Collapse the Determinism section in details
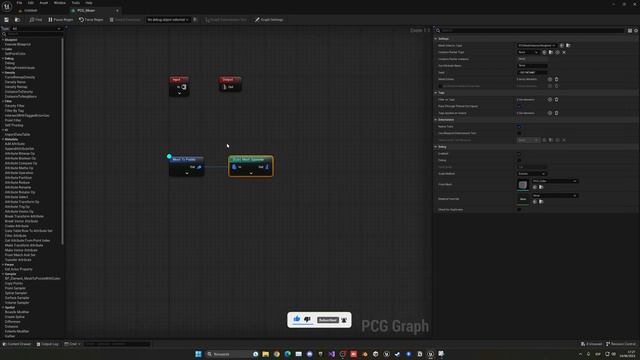 [436, 120]
